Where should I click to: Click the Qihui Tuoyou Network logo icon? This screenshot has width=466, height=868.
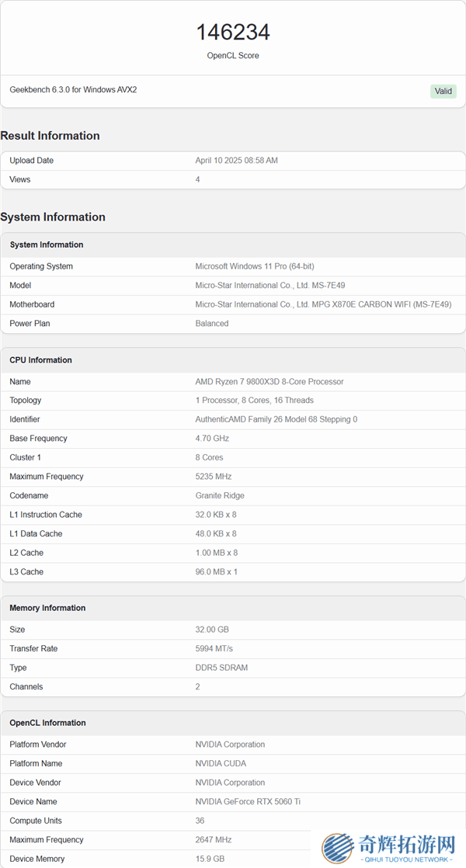[x=338, y=849]
